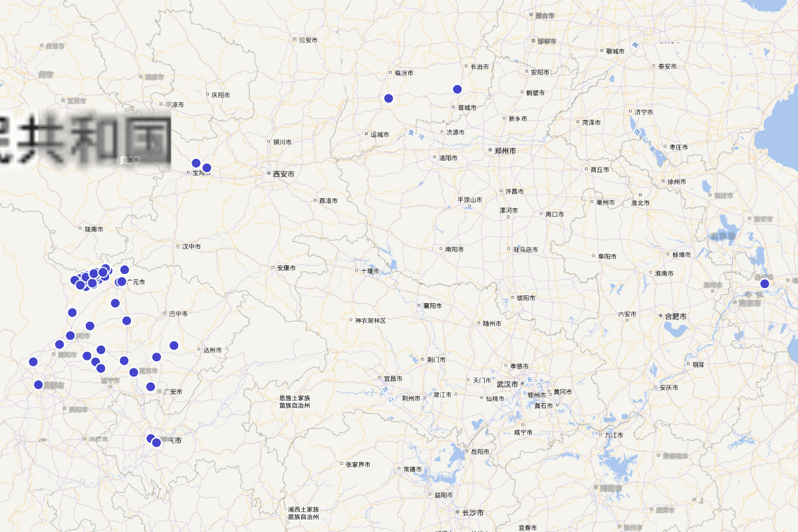Select the 新乡市 label
The width and height of the screenshot is (798, 532).
click(518, 118)
